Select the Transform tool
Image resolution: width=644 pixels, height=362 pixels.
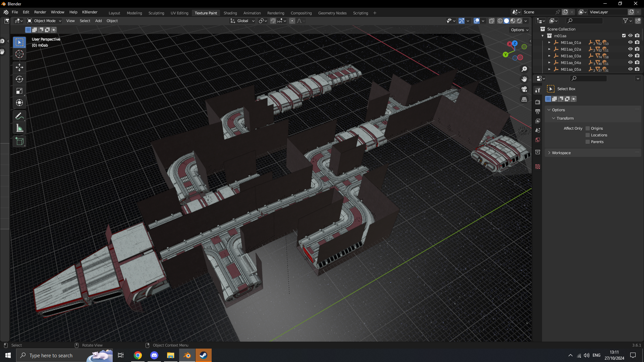pos(19,103)
